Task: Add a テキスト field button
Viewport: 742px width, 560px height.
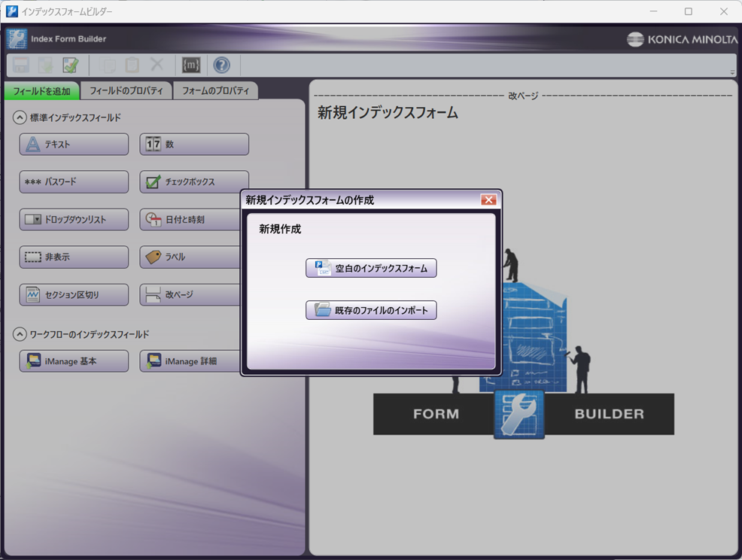Action: [x=74, y=145]
